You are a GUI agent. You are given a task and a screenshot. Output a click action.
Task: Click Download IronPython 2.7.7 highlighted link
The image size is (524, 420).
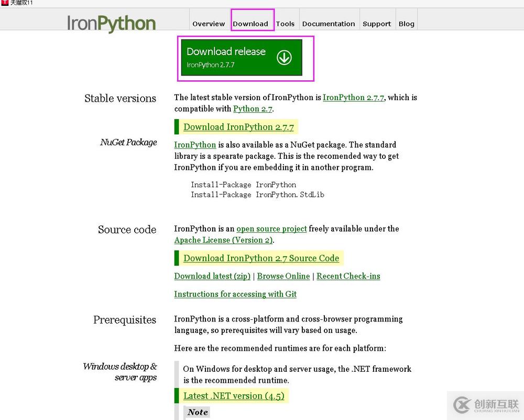238,127
